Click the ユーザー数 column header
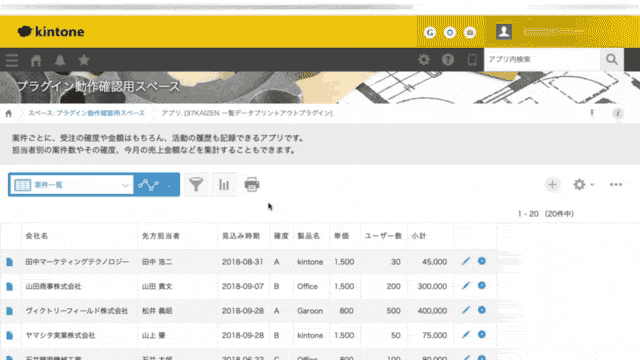Screen dimensions: 640x360 pos(383,236)
